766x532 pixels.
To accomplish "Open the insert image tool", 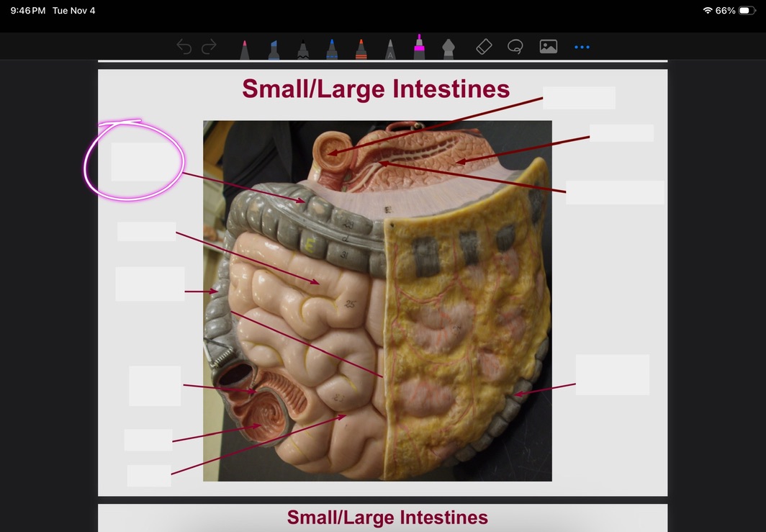I will (x=549, y=47).
